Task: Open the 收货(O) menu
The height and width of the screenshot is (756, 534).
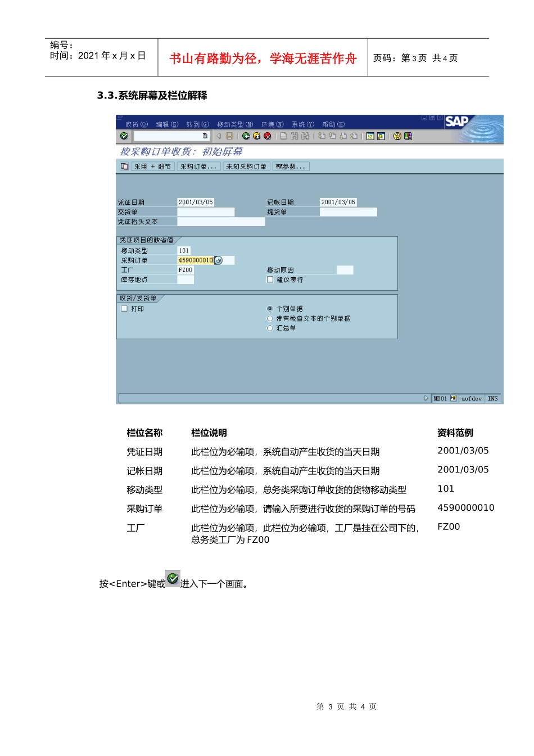Action: click(137, 124)
